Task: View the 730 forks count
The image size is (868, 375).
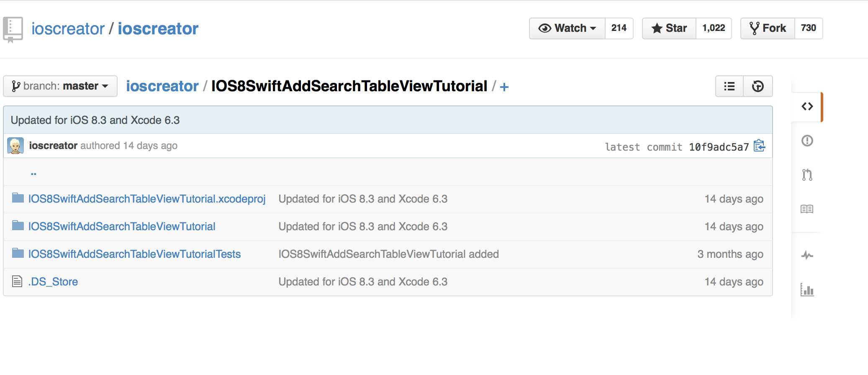Action: click(809, 28)
